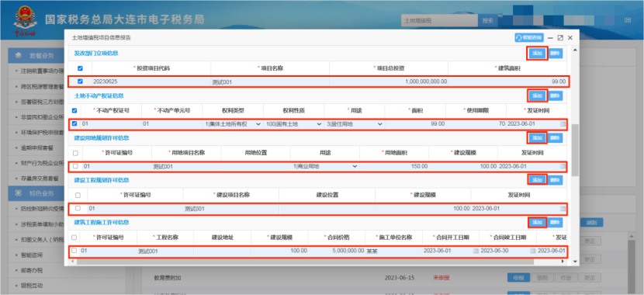
Task: Click 删除 in 建筑工程施工许可信息 section
Action: (556, 222)
